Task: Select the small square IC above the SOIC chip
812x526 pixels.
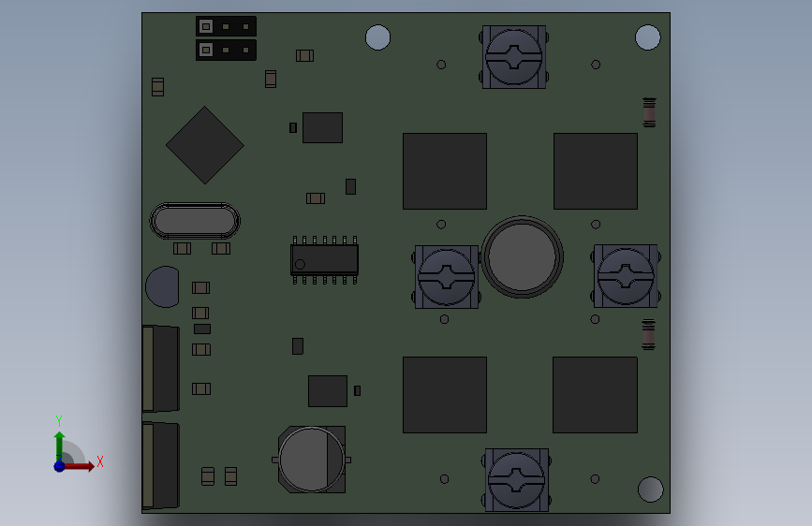Action: (x=322, y=128)
